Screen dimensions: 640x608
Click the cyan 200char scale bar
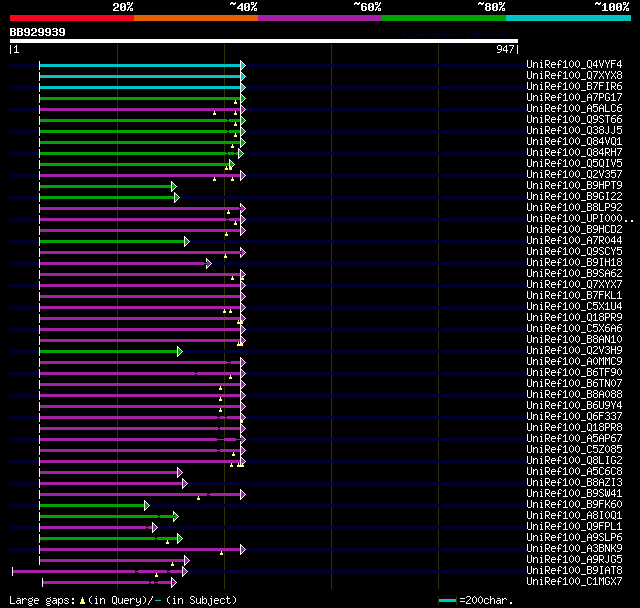point(447,600)
